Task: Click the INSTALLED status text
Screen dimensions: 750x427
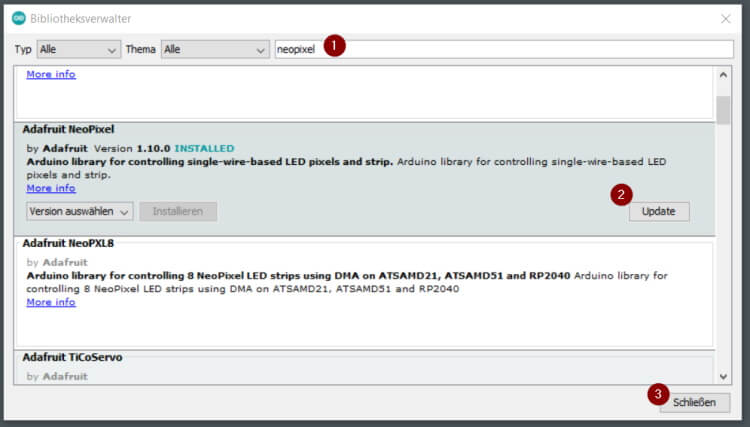Action: click(x=204, y=148)
